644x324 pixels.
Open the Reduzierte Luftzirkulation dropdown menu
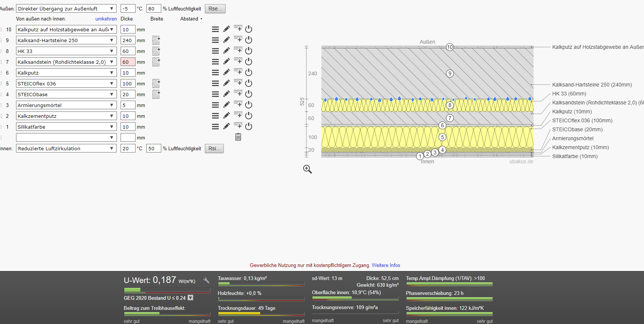(66, 148)
